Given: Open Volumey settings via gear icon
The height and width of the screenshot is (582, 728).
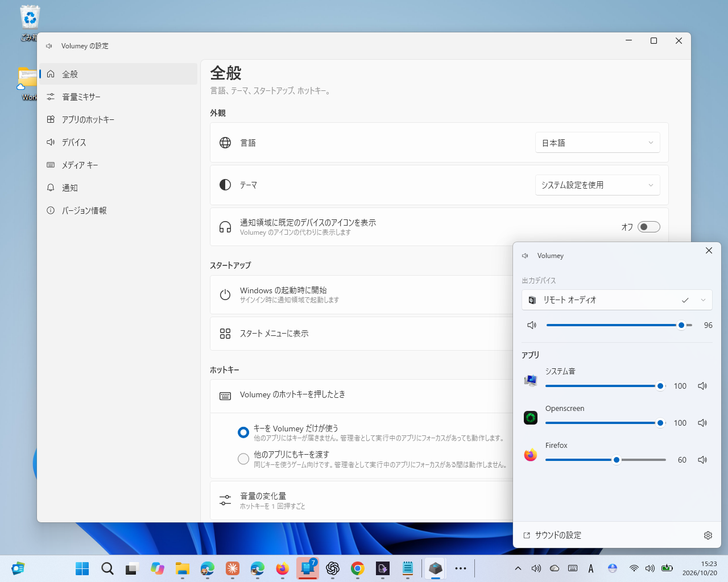Looking at the screenshot, I should [x=708, y=535].
